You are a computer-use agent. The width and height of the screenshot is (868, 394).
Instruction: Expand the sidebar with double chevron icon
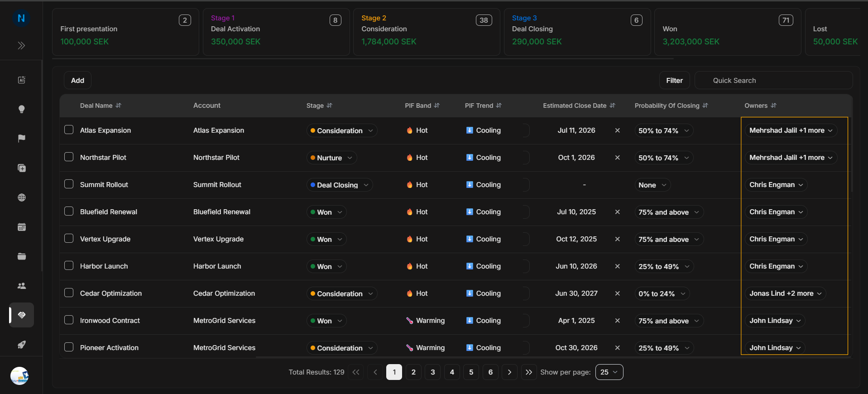pos(21,45)
